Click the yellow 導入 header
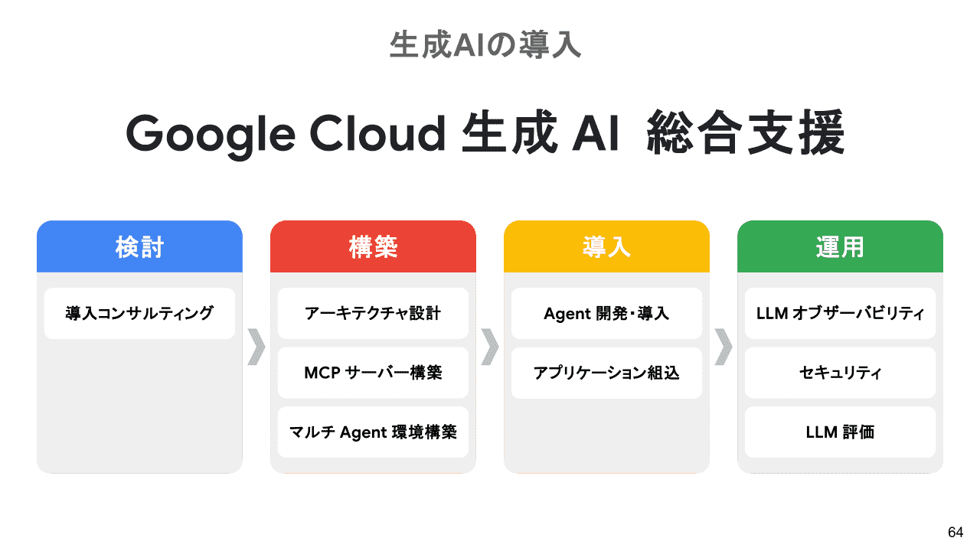The image size is (980, 551). point(606,246)
